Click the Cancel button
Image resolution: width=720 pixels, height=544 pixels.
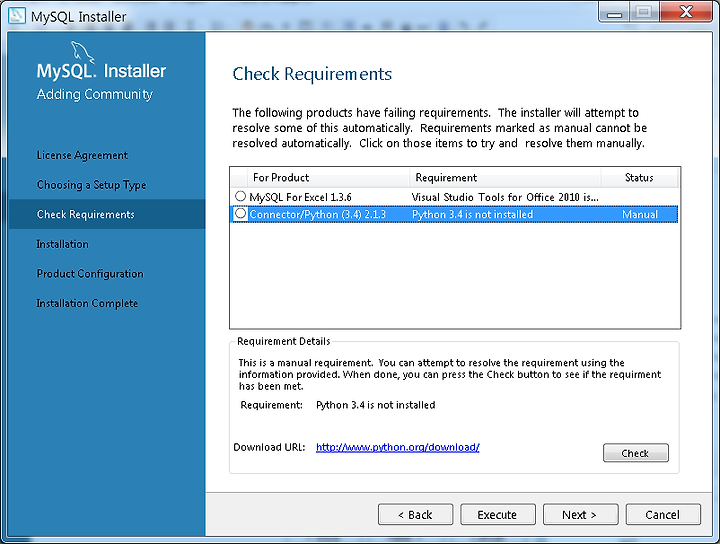(x=663, y=515)
